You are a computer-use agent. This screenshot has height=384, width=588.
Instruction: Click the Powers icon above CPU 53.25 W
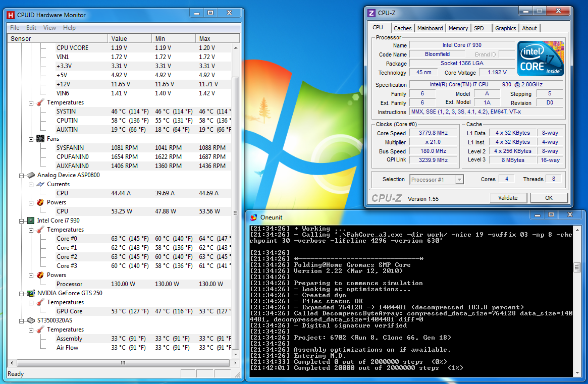coord(40,202)
